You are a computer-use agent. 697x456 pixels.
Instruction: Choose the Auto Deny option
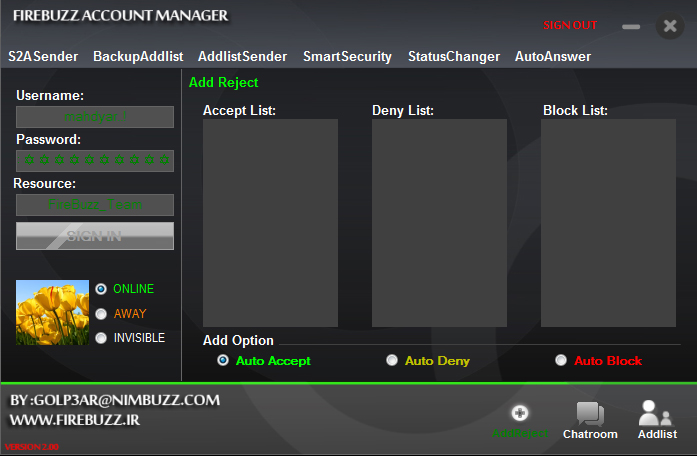(x=392, y=360)
